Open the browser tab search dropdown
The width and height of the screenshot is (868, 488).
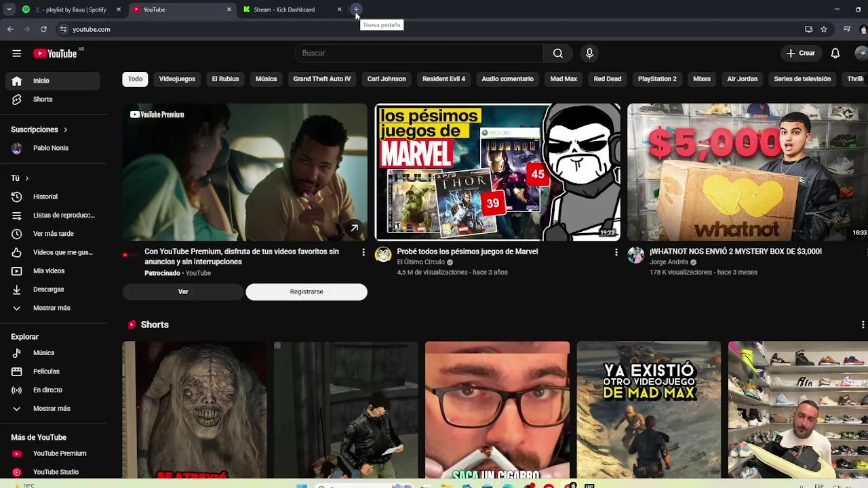coord(9,9)
